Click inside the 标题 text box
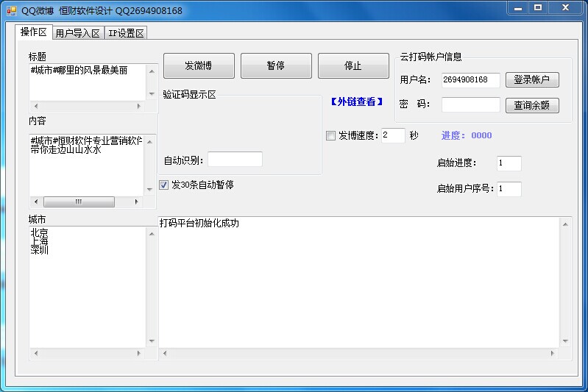This screenshot has width=588, height=392. [x=88, y=82]
